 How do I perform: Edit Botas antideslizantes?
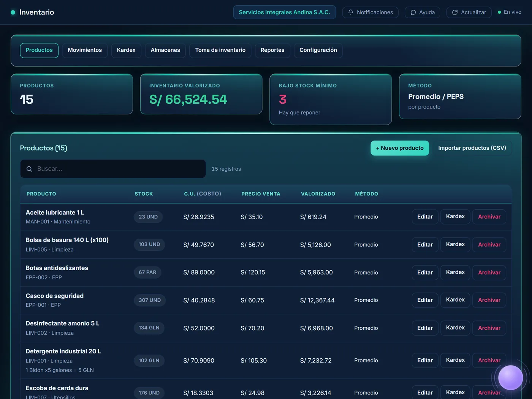click(x=425, y=272)
